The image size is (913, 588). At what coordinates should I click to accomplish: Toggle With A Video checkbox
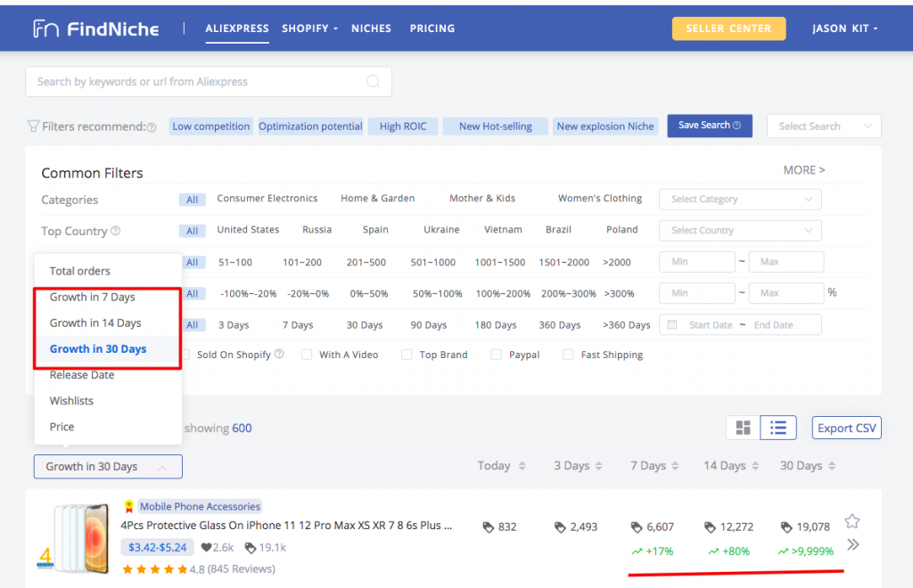(x=307, y=355)
